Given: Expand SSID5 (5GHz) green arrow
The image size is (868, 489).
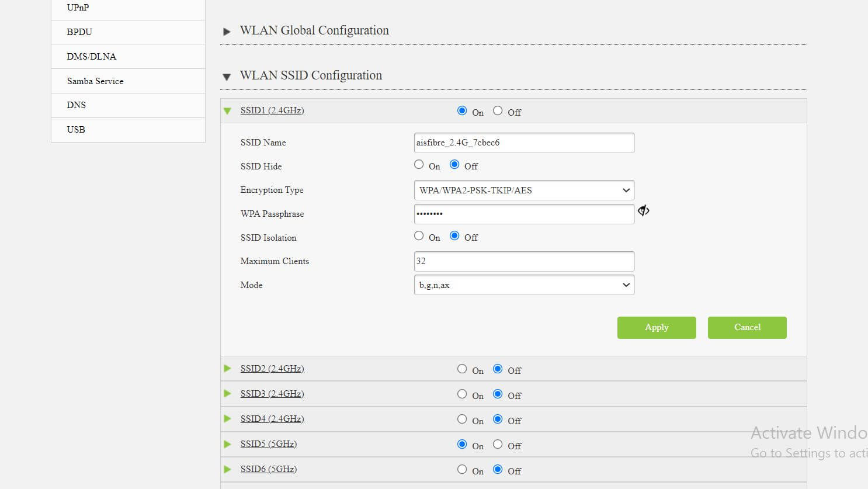Looking at the screenshot, I should coord(228,444).
